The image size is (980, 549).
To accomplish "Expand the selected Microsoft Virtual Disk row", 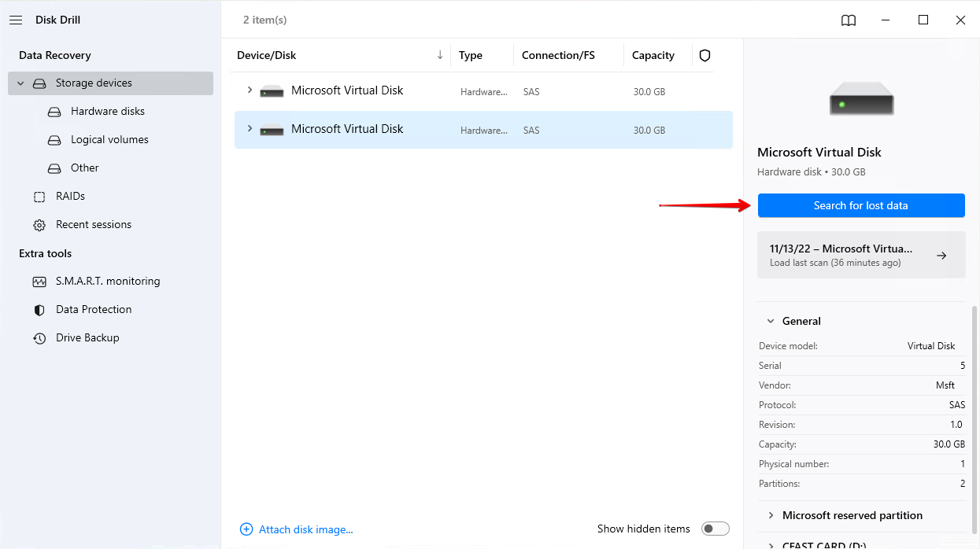I will 250,129.
